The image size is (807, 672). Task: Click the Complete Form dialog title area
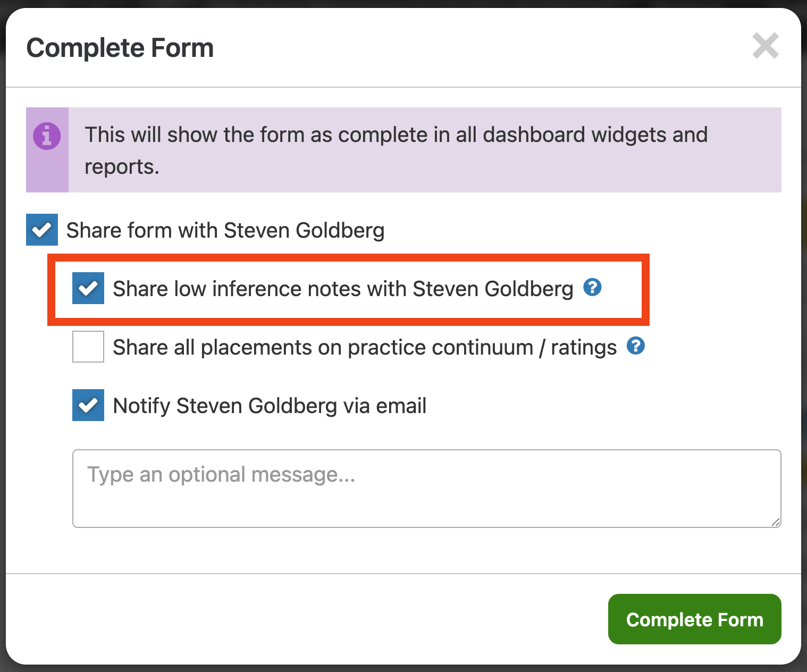pos(120,47)
